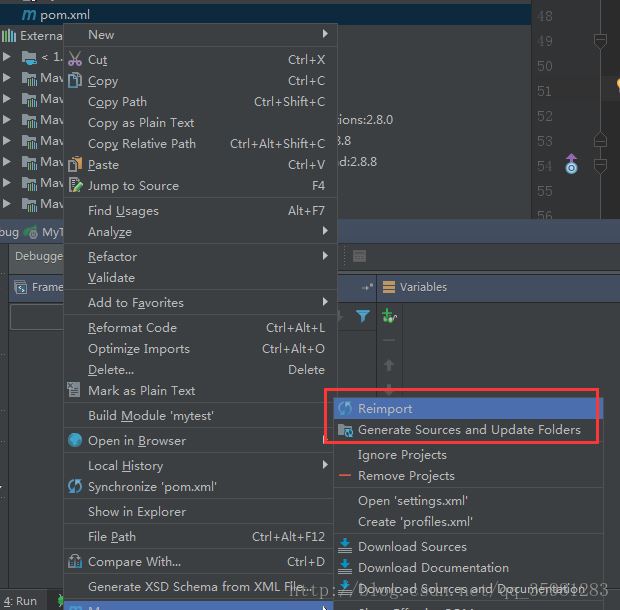The height and width of the screenshot is (610, 620).
Task: Choose Optimize Imports menu entry
Action: [138, 349]
